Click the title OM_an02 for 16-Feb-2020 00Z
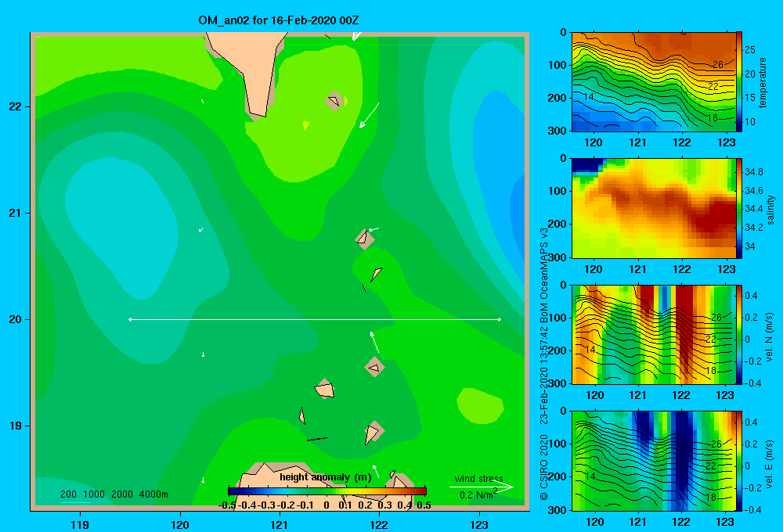Viewport: 783px width, 532px height. [278, 20]
